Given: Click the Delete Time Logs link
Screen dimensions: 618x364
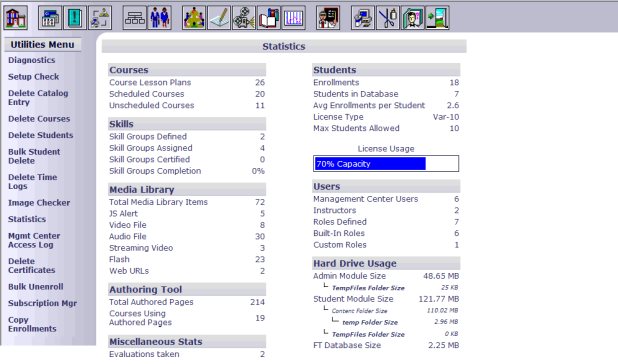Looking at the screenshot, I should (x=33, y=182).
